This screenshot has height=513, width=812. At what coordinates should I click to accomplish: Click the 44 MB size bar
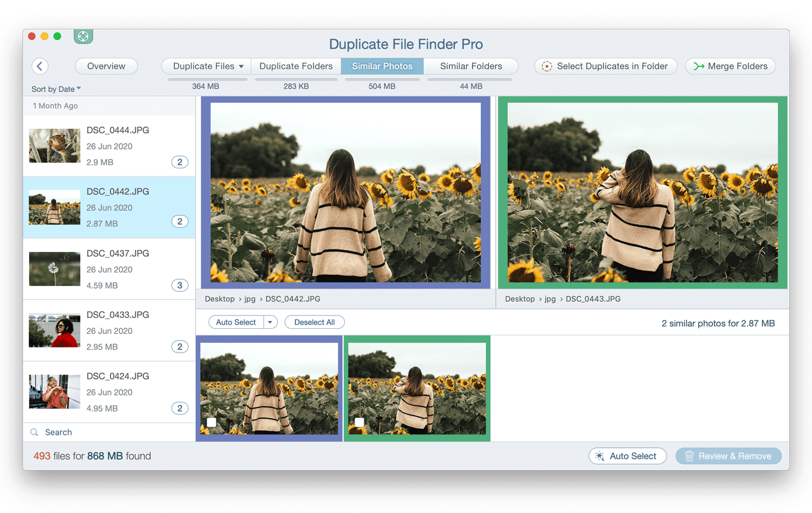(470, 80)
